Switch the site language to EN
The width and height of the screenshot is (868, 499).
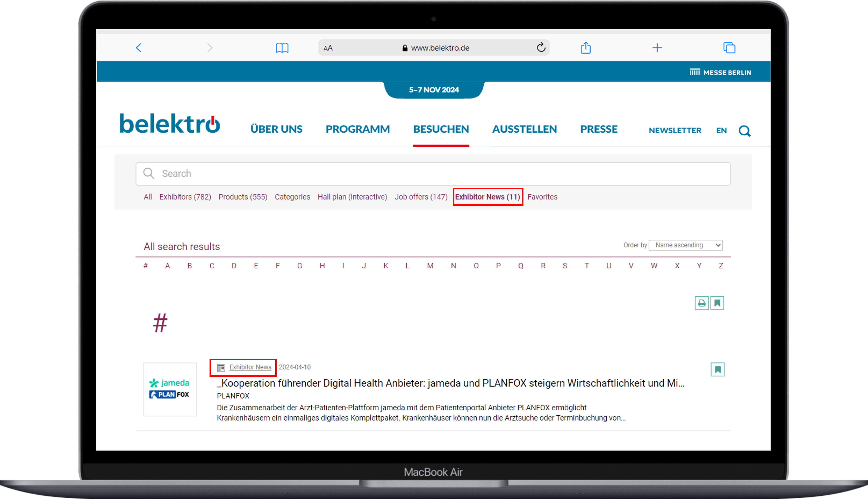[x=721, y=131]
